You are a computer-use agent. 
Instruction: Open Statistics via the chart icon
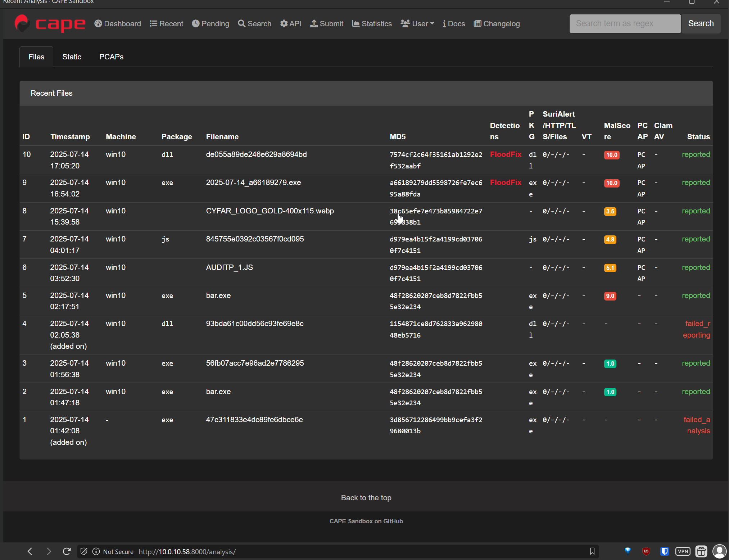pyautogui.click(x=356, y=23)
